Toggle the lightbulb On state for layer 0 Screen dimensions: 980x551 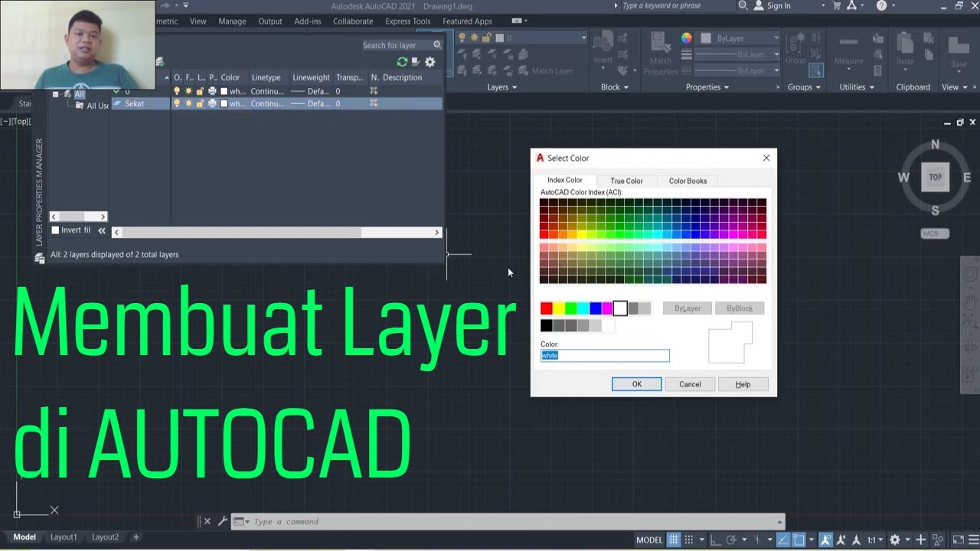[177, 91]
